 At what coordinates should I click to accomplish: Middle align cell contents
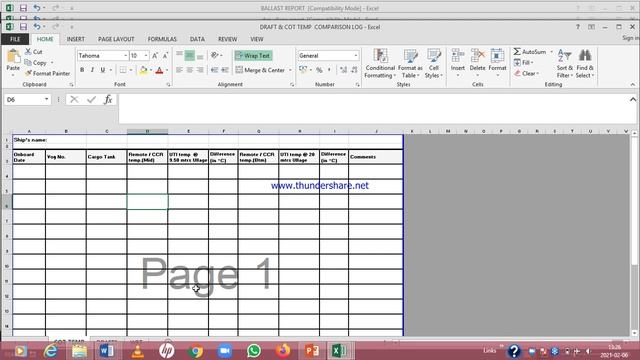point(190,56)
